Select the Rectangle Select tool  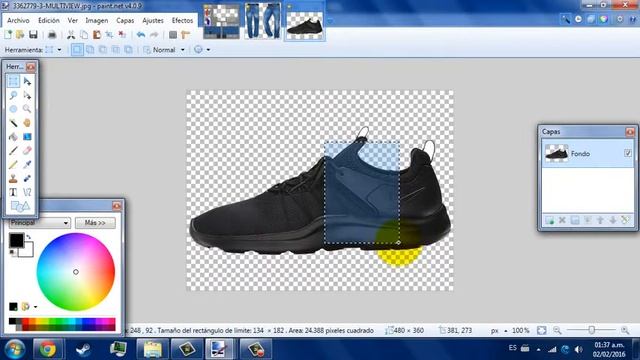tap(13, 81)
